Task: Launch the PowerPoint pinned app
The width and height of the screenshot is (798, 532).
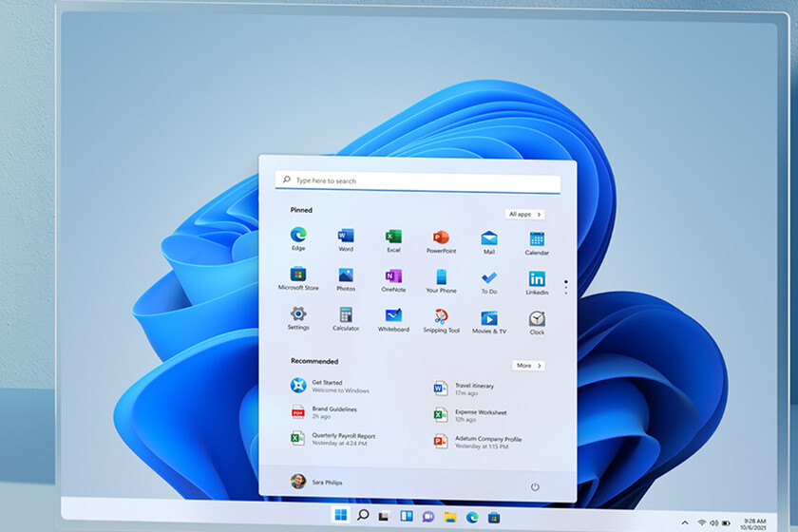Action: tap(441, 238)
